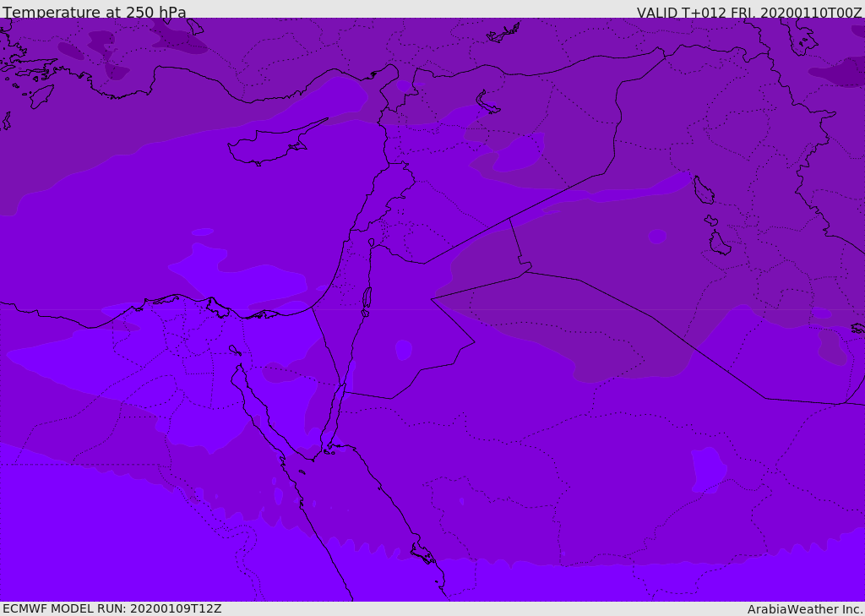The image size is (865, 616).
Task: Click the Dead Sea outline on the map
Action: coord(367,302)
